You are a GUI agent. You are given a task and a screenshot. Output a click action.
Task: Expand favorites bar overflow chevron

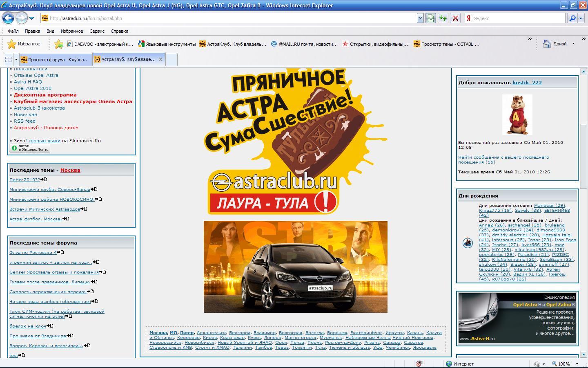pos(530,39)
